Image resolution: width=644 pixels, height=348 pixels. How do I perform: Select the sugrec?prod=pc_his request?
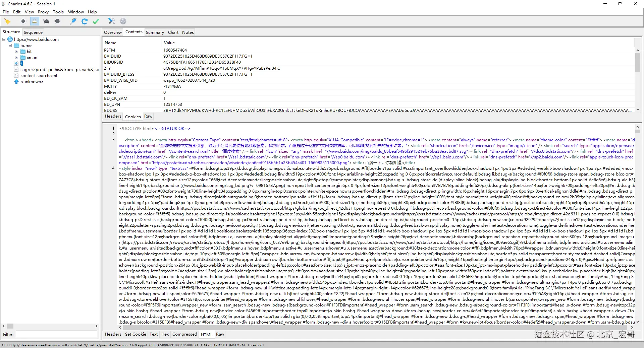pos(60,70)
